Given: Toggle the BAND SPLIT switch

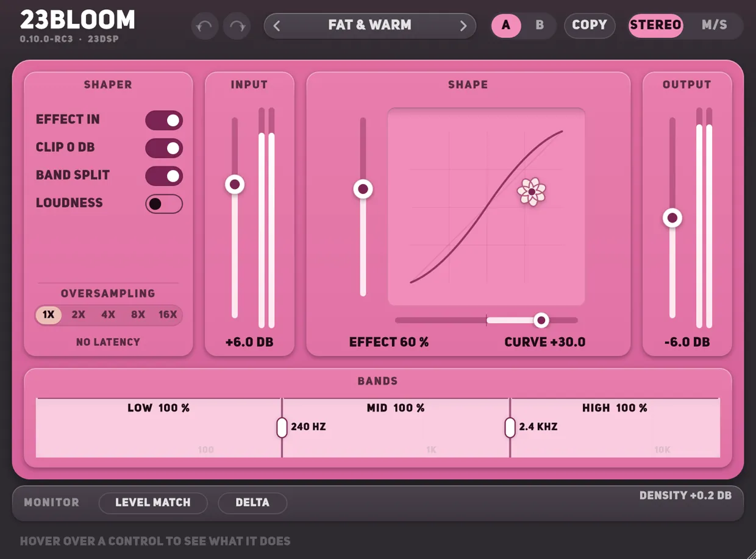Looking at the screenshot, I should click(164, 176).
